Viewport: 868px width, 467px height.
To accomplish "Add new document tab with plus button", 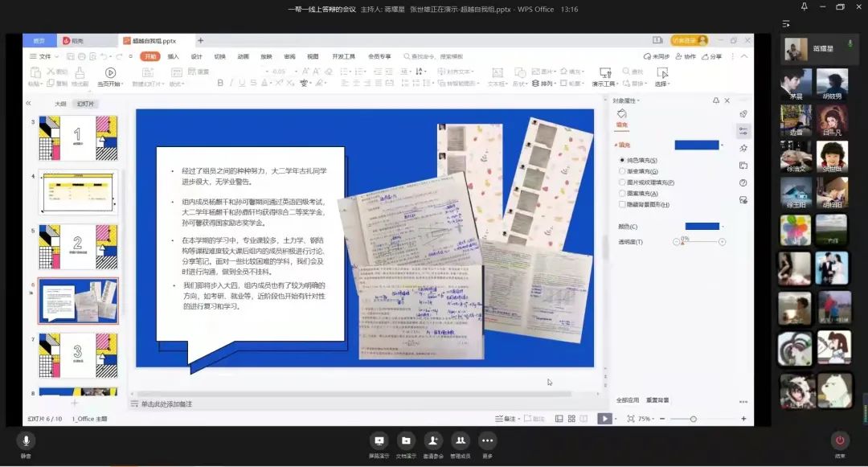I will (200, 40).
